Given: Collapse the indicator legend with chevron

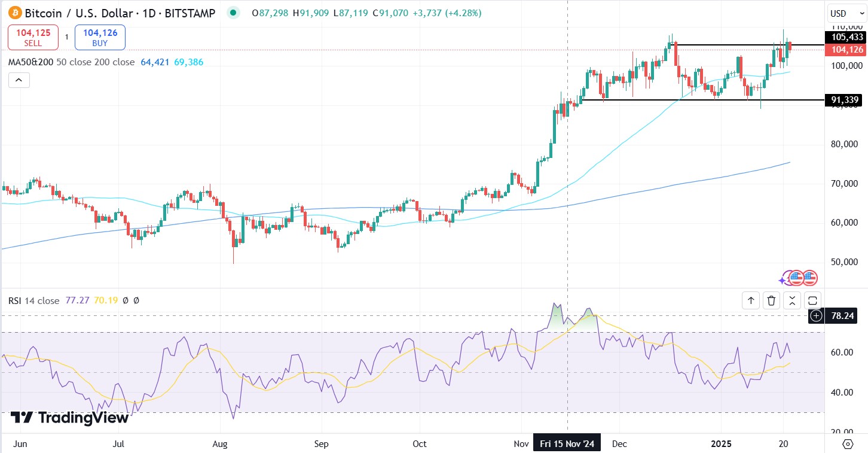Looking at the screenshot, I should pos(19,80).
